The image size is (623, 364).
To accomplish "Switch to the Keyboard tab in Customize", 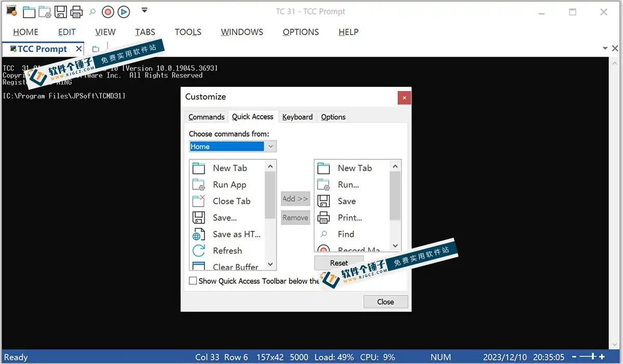I will point(297,117).
